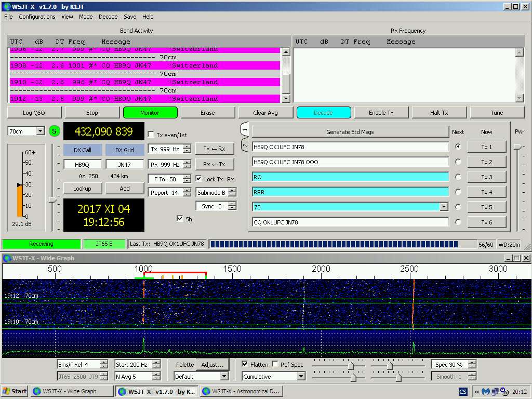Click the DX Call input field
The image size is (532, 399).
[x=83, y=165]
